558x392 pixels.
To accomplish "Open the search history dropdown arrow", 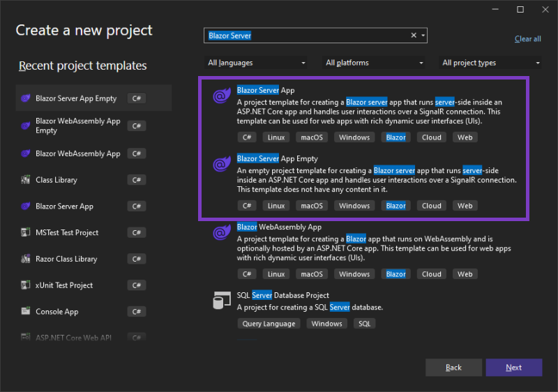I will [423, 35].
